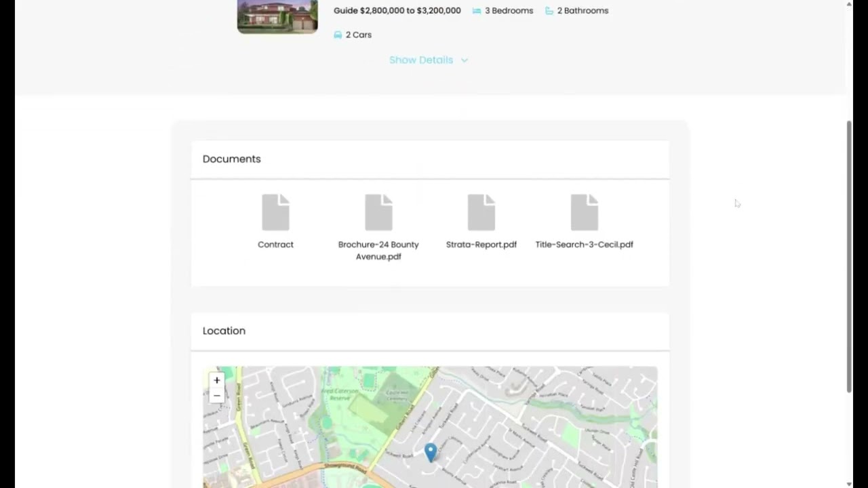Click the Brochure-24 Bounty Avenue.pdf label
Image resolution: width=868 pixels, height=488 pixels.
[378, 251]
